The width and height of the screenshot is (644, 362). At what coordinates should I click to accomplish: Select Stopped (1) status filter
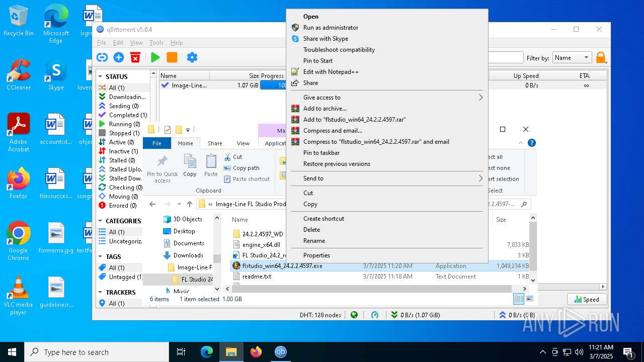point(119,133)
